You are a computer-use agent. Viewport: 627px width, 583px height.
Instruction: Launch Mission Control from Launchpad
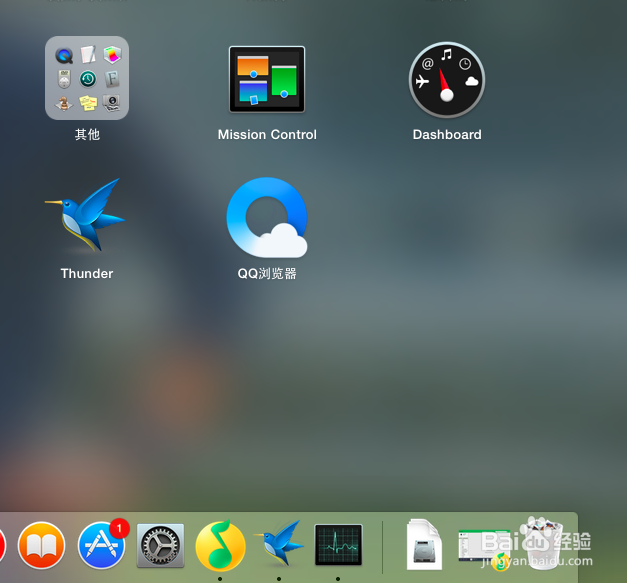(x=267, y=79)
